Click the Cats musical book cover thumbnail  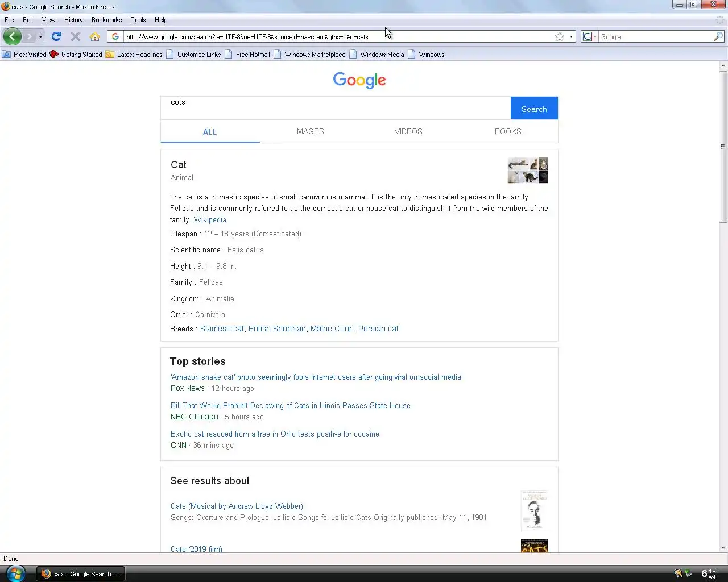pyautogui.click(x=535, y=510)
